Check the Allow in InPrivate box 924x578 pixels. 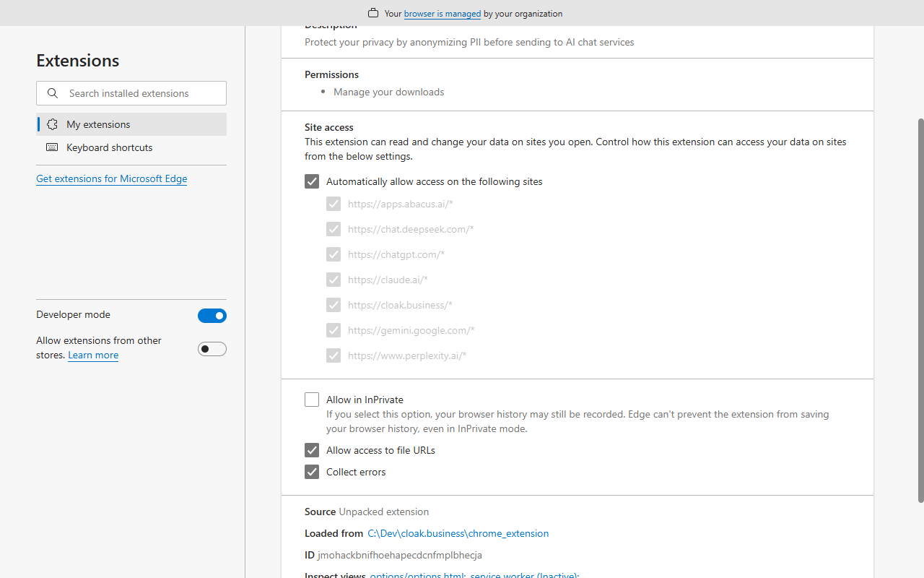tap(312, 400)
